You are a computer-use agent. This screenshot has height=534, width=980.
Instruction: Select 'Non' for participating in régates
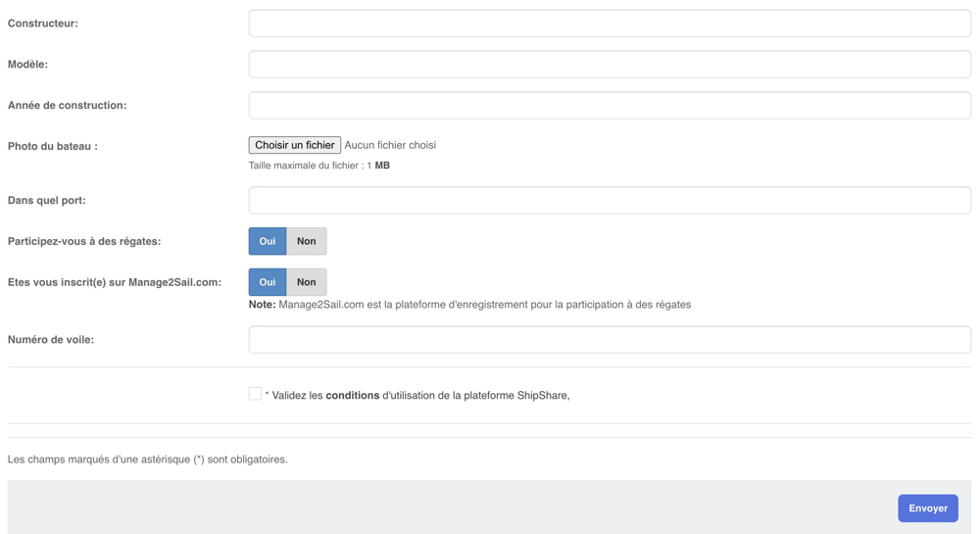pos(307,241)
